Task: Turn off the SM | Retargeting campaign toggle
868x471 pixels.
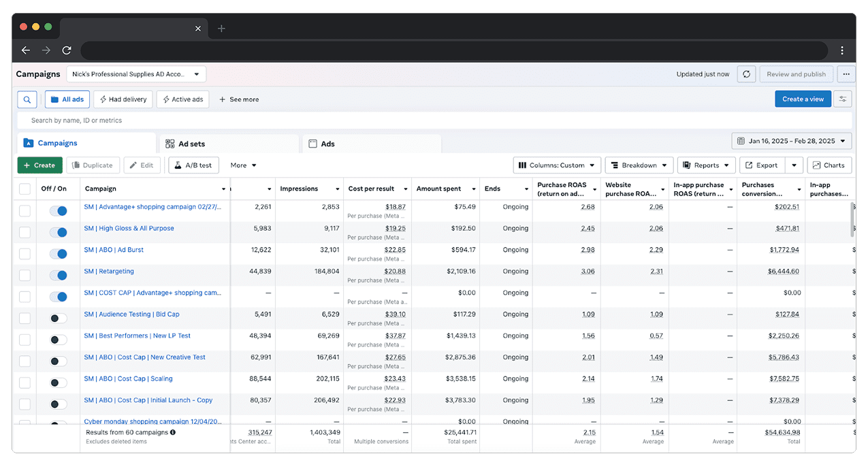Action: coord(59,276)
